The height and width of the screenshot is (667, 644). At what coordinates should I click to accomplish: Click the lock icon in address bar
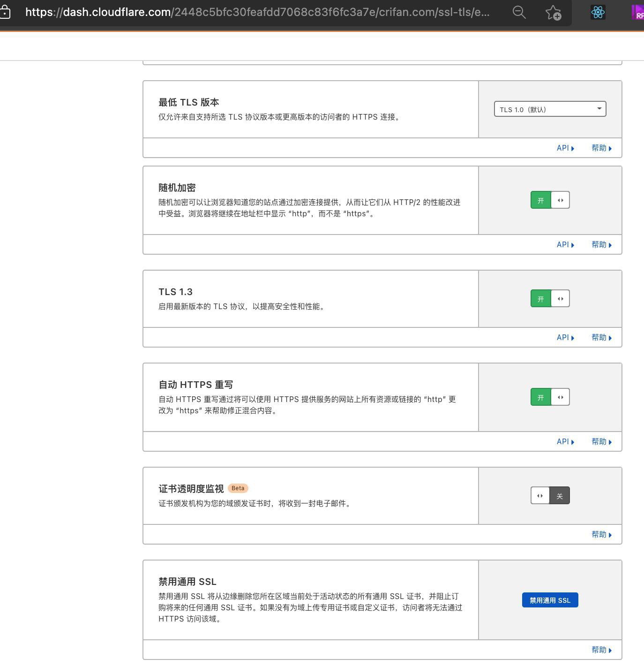click(x=4, y=12)
